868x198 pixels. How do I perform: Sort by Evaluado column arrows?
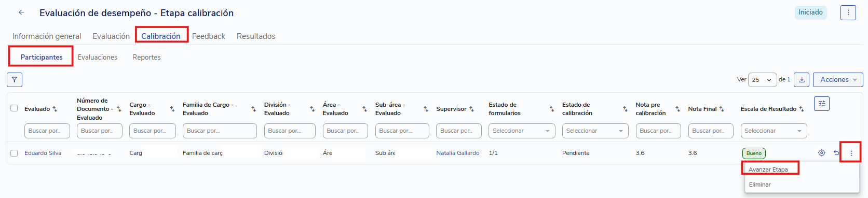[x=55, y=109]
